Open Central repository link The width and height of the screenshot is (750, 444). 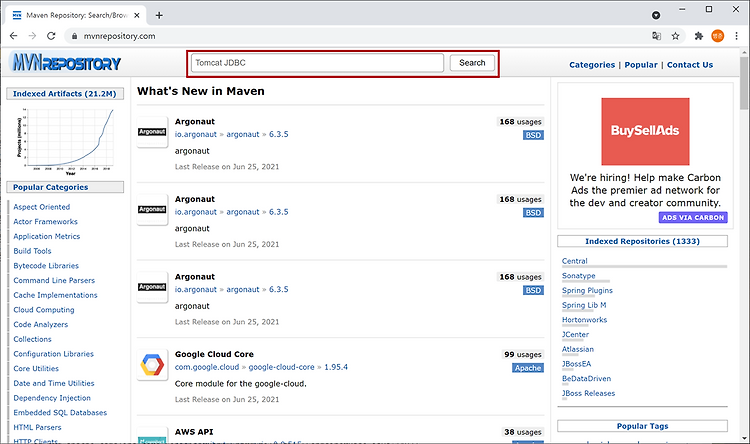point(574,261)
